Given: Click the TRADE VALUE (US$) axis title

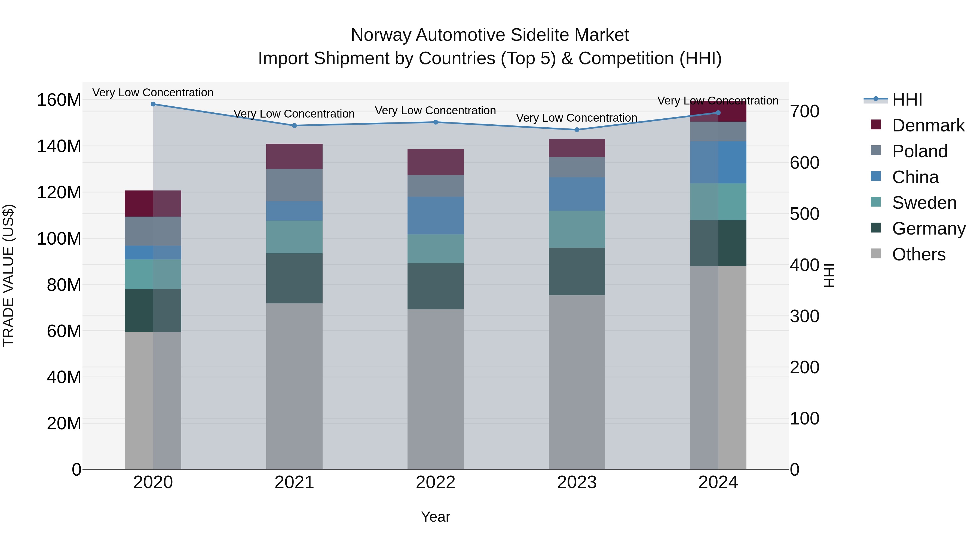Looking at the screenshot, I should click(x=8, y=275).
